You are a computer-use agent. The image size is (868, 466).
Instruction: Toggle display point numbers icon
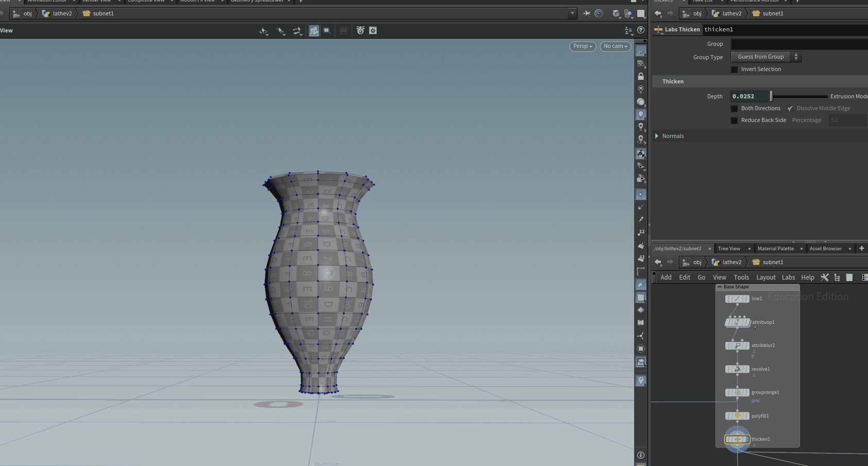[x=641, y=232]
